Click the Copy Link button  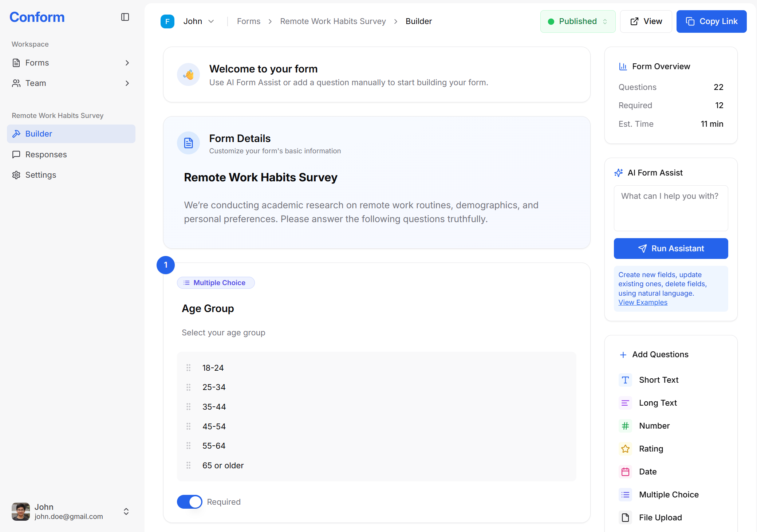(711, 21)
